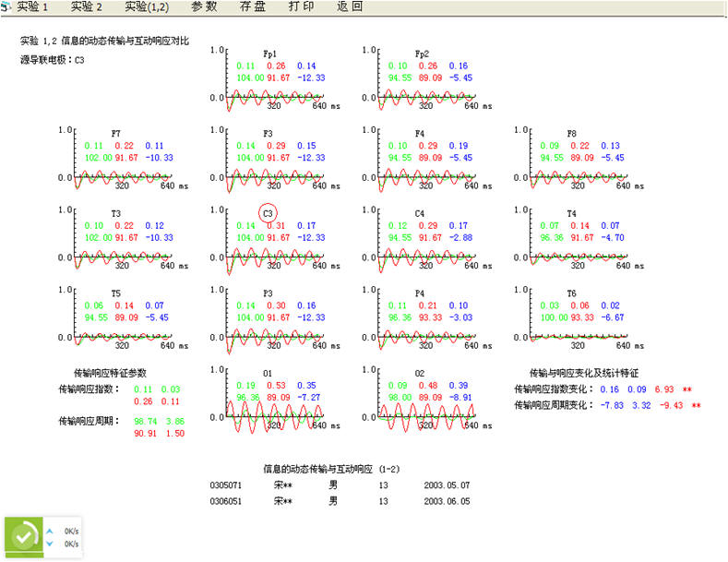728x562 pixels.
Task: Click the date 2003.06.05
Action: click(x=447, y=501)
